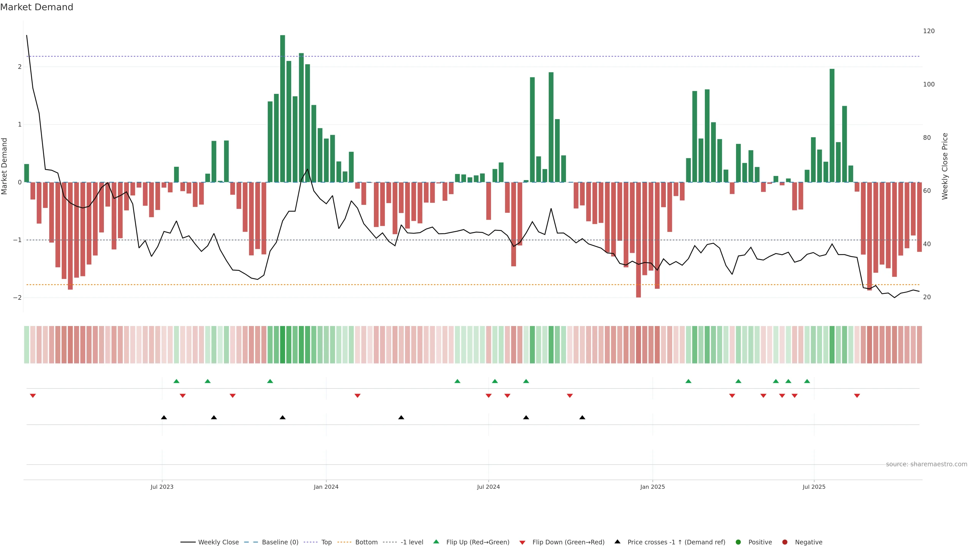
Task: Click the dark red Negative legend dot
Action: [785, 542]
